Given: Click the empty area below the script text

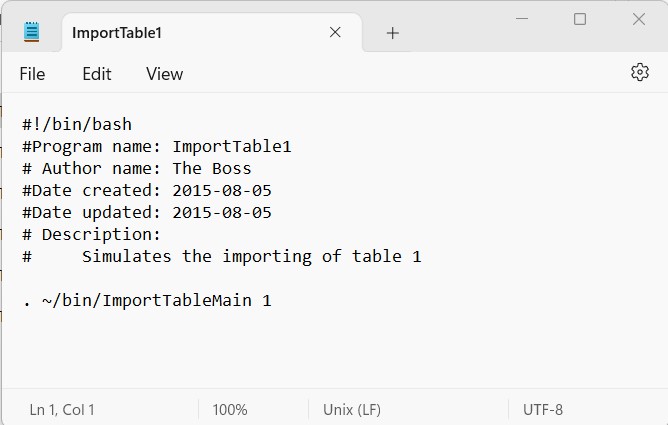Looking at the screenshot, I should tap(335, 349).
